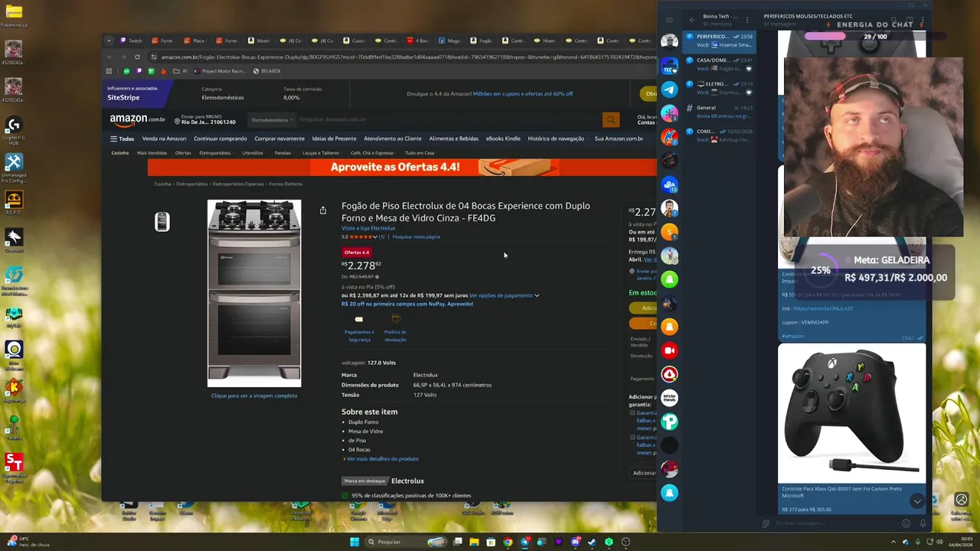The height and width of the screenshot is (551, 980).
Task: Open the main stove product image
Action: click(254, 294)
